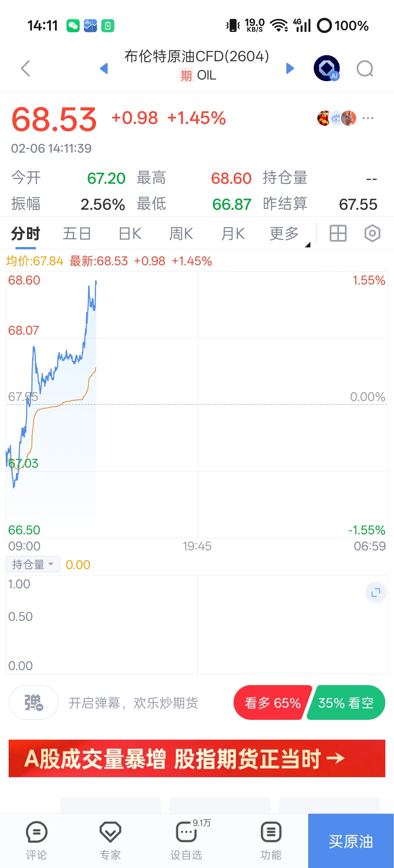Open the A股成交量暴增 banner ad
Viewport: 394px width, 868px height.
click(x=197, y=758)
